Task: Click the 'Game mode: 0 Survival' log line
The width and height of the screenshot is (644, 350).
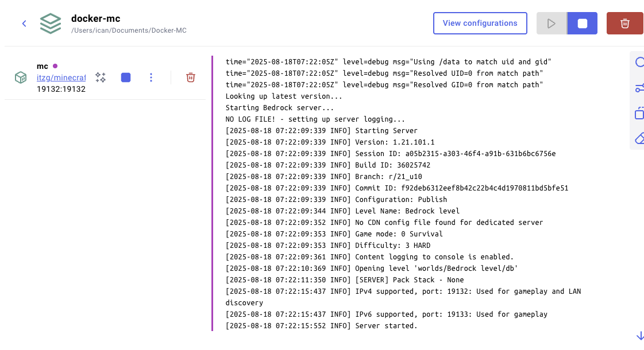Action: [x=334, y=234]
